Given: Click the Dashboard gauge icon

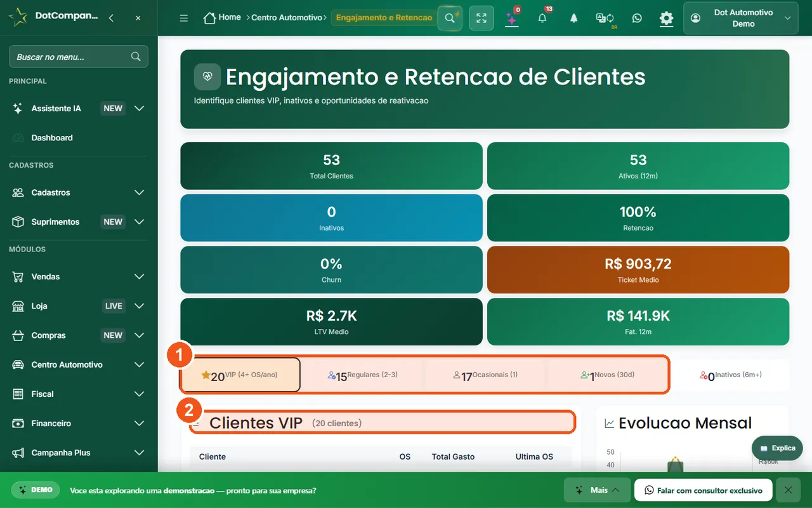Looking at the screenshot, I should pyautogui.click(x=18, y=138).
